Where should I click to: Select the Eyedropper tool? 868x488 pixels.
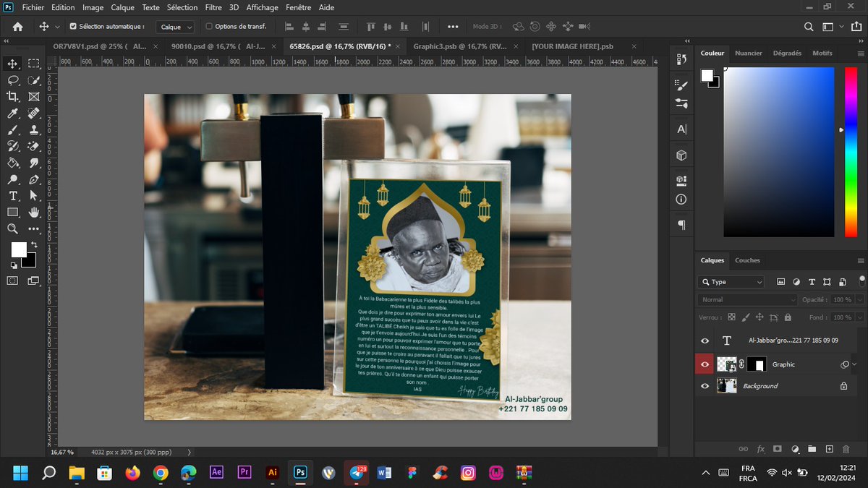[x=12, y=114]
